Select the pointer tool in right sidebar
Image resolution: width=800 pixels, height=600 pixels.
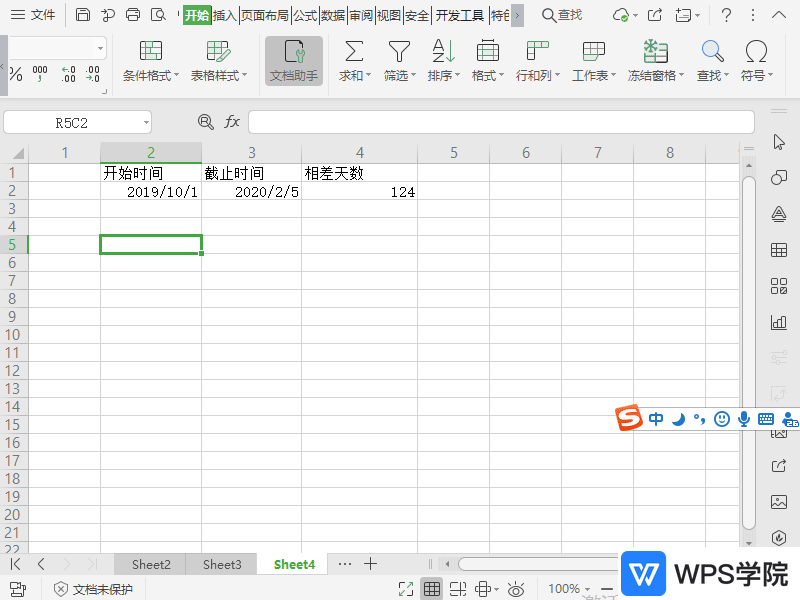coord(779,142)
